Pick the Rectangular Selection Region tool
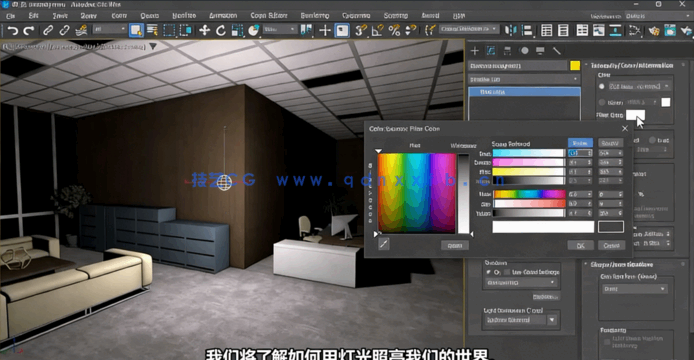 (169, 31)
